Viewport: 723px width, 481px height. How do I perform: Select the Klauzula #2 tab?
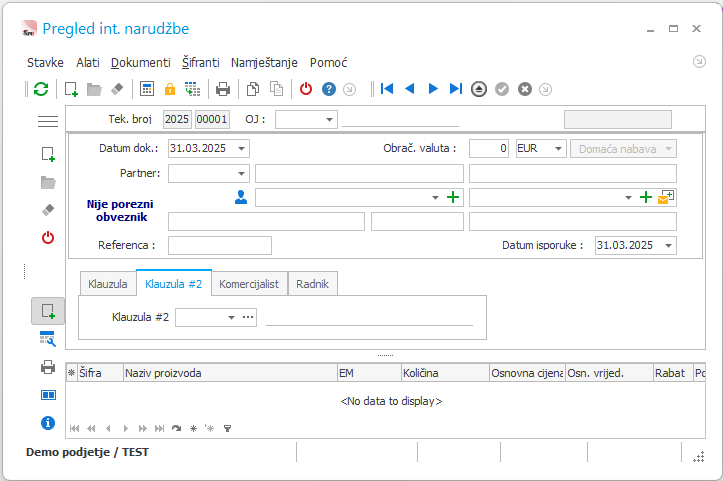pos(174,284)
